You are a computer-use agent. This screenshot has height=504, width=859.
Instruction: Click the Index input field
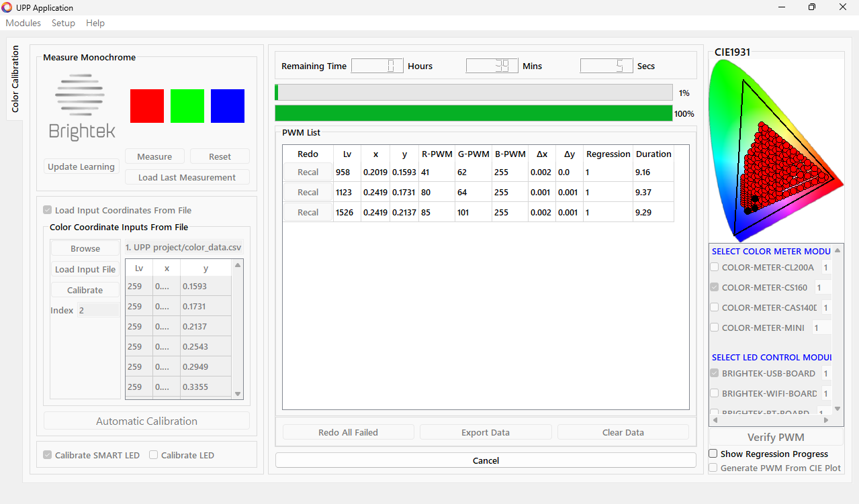click(98, 310)
